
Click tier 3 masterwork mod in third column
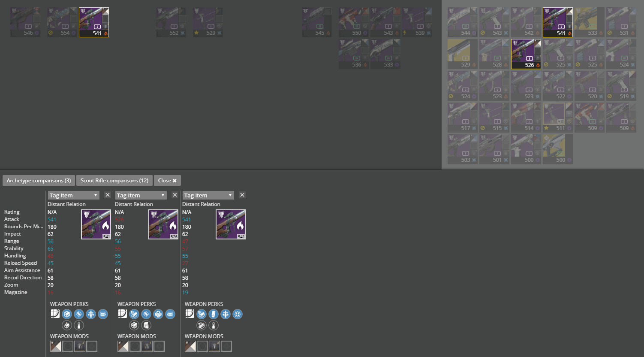pyautogui.click(x=214, y=346)
